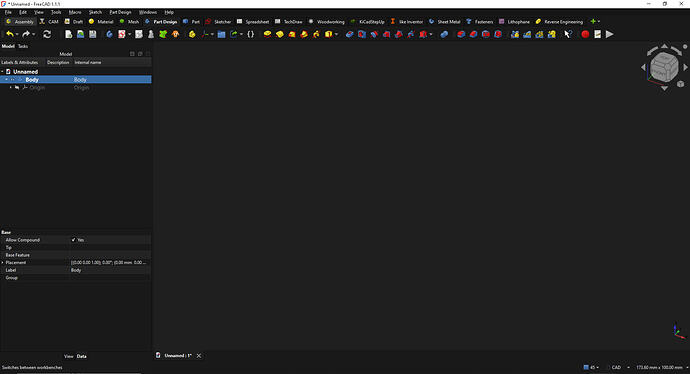
Task: Click the Internal name column header
Action: pos(88,62)
